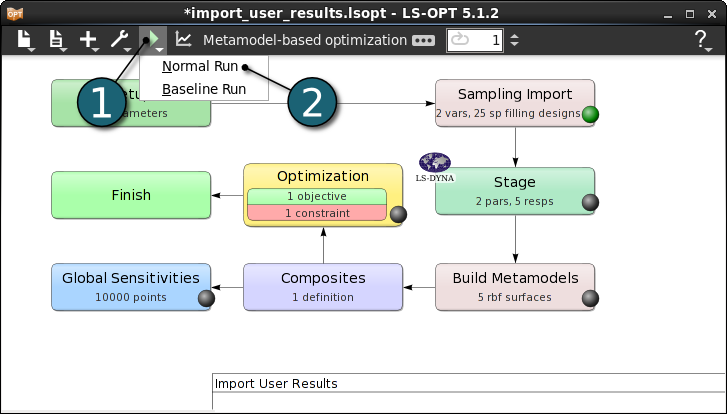Choose Normal Run from menu
This screenshot has width=727, height=414.
click(x=200, y=66)
